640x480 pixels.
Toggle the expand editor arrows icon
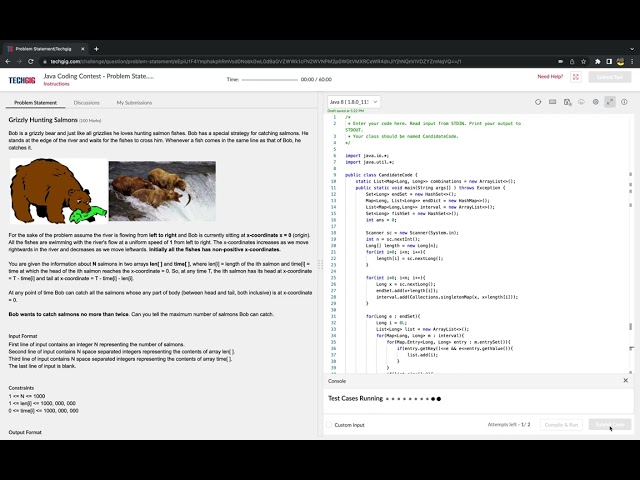coord(610,102)
